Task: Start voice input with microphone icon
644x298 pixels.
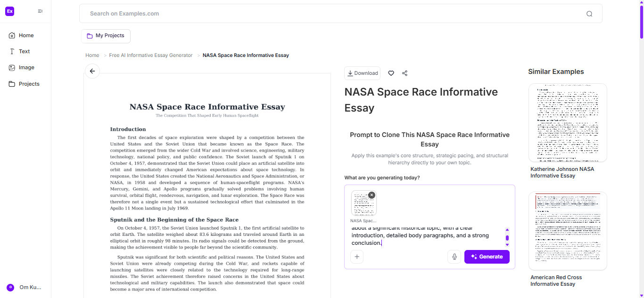Action: 454,257
